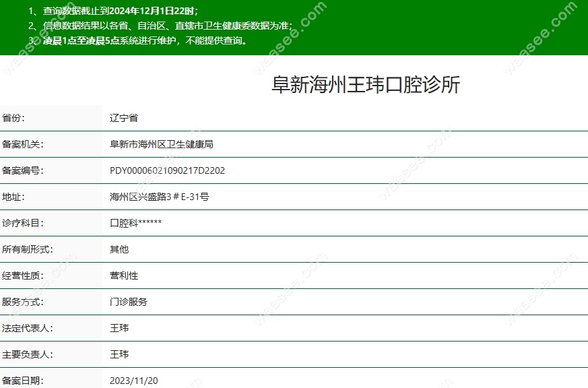Click 王玮 in the 法定代表人 row
The height and width of the screenshot is (388, 588).
pyautogui.click(x=119, y=328)
